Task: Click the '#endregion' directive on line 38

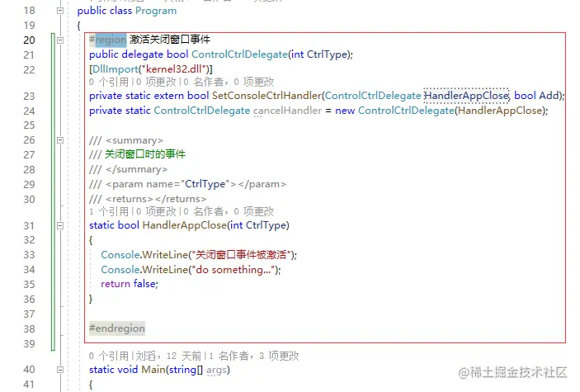Action: click(117, 328)
